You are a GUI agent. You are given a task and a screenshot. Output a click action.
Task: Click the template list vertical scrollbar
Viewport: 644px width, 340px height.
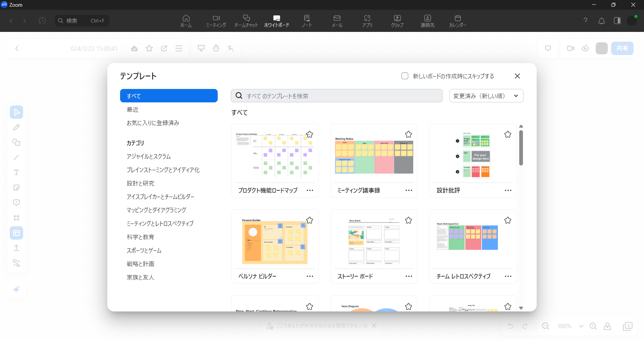[x=521, y=148]
